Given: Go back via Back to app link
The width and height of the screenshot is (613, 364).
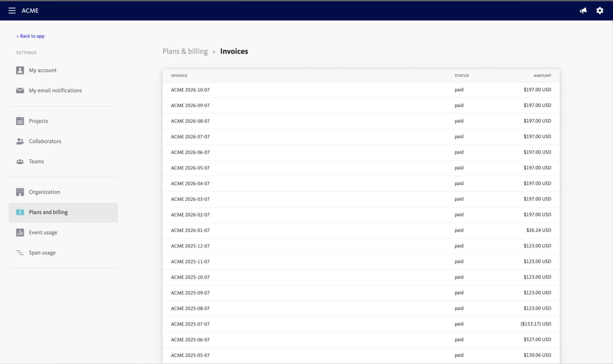Looking at the screenshot, I should (x=30, y=36).
